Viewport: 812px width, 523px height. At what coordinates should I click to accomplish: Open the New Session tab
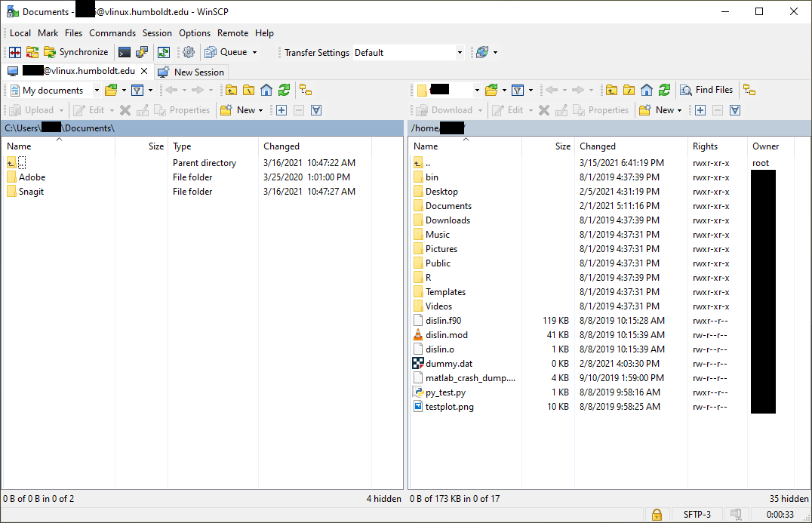pyautogui.click(x=191, y=72)
